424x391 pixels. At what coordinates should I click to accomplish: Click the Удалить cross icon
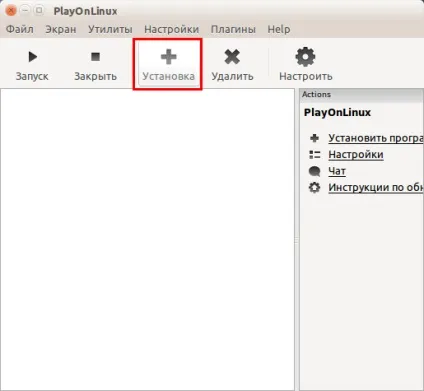232,57
